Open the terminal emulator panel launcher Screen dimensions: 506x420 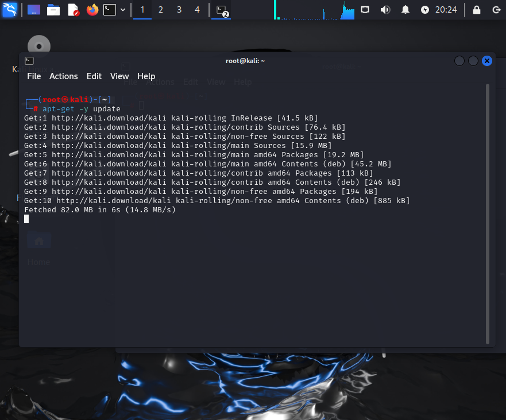[110, 10]
